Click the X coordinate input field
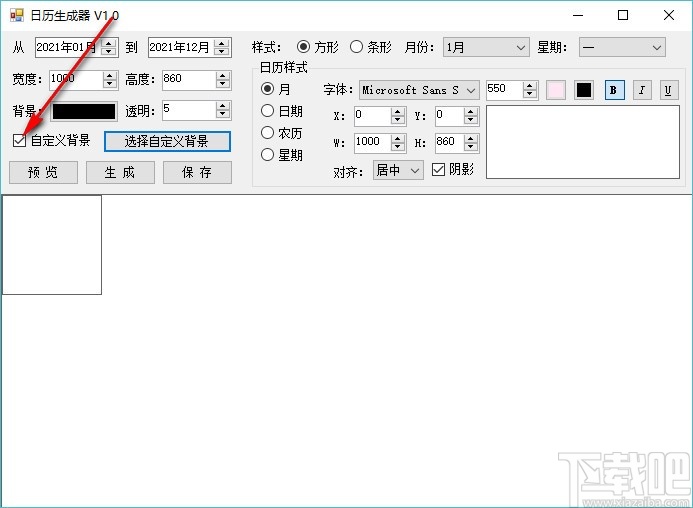 pyautogui.click(x=373, y=116)
